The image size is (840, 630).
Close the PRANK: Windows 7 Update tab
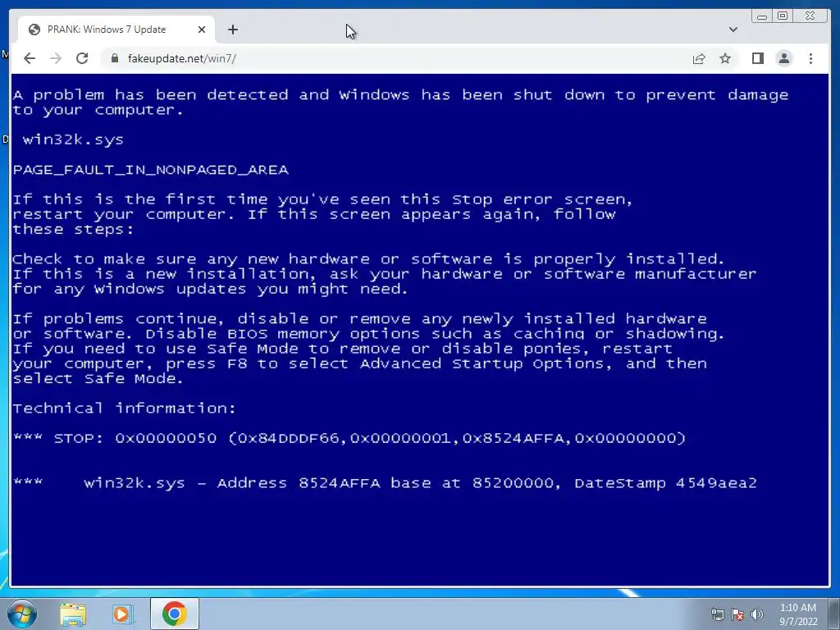coord(202,30)
